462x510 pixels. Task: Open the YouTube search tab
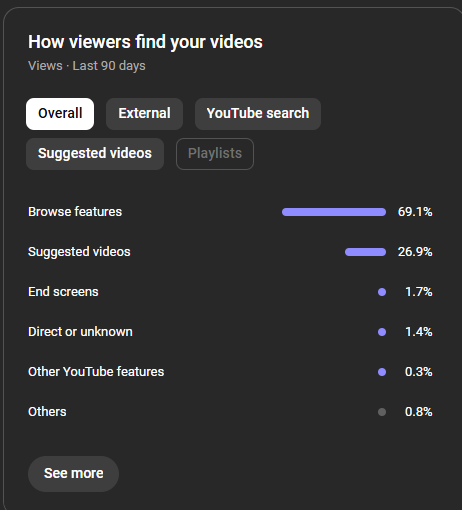click(258, 114)
